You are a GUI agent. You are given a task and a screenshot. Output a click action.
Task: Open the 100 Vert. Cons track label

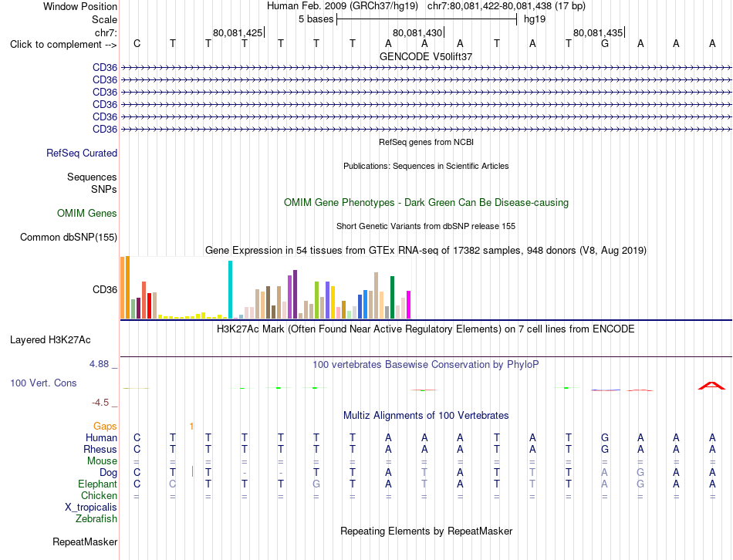43,383
